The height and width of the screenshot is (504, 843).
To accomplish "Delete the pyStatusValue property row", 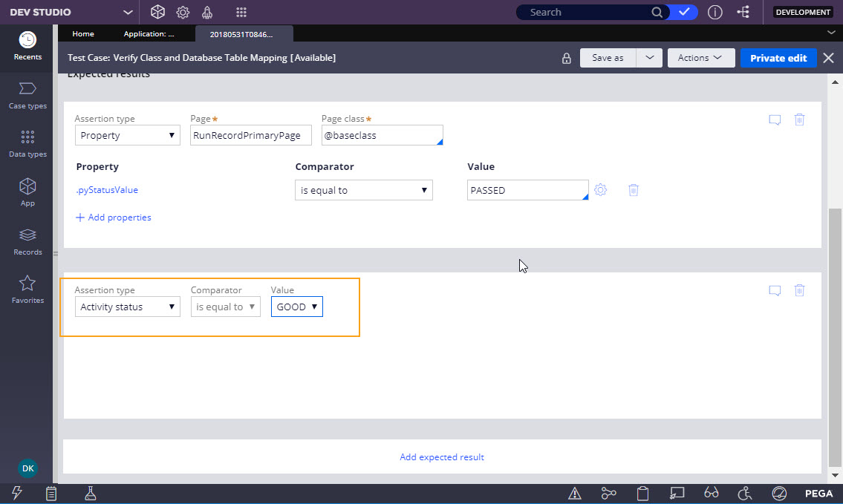I will [x=633, y=190].
